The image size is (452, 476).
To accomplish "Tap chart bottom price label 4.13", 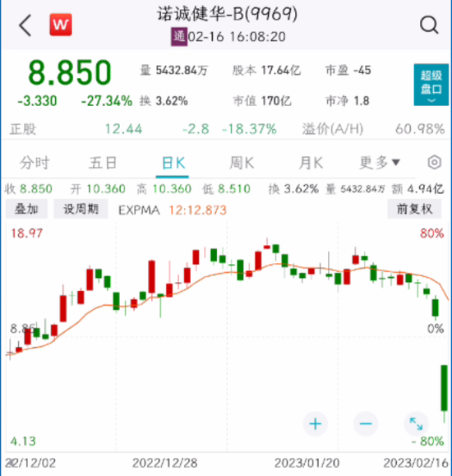I will click(x=23, y=441).
